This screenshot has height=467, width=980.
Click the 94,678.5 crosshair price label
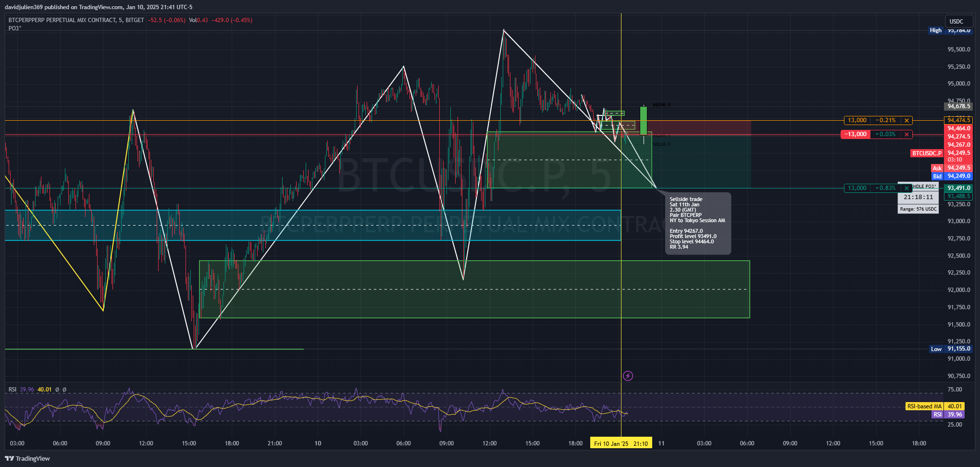coord(958,106)
